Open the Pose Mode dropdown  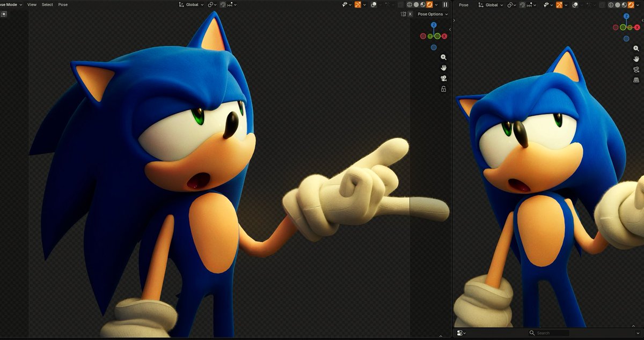11,4
